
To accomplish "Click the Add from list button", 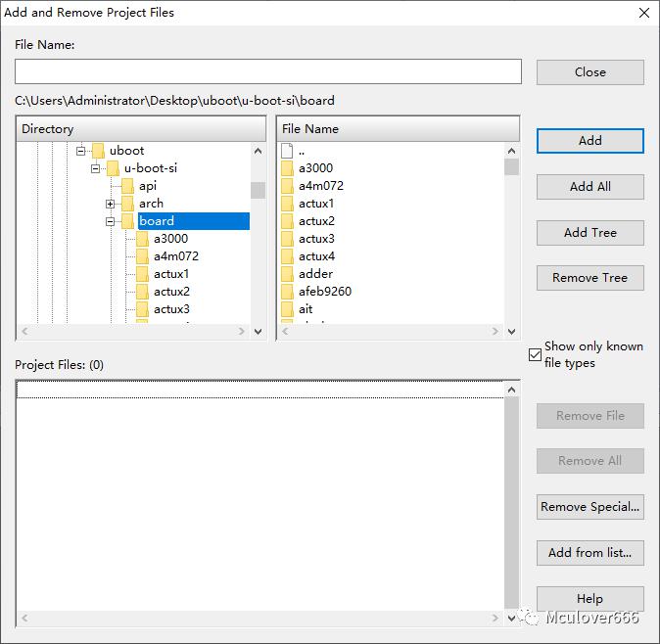I will click(590, 553).
